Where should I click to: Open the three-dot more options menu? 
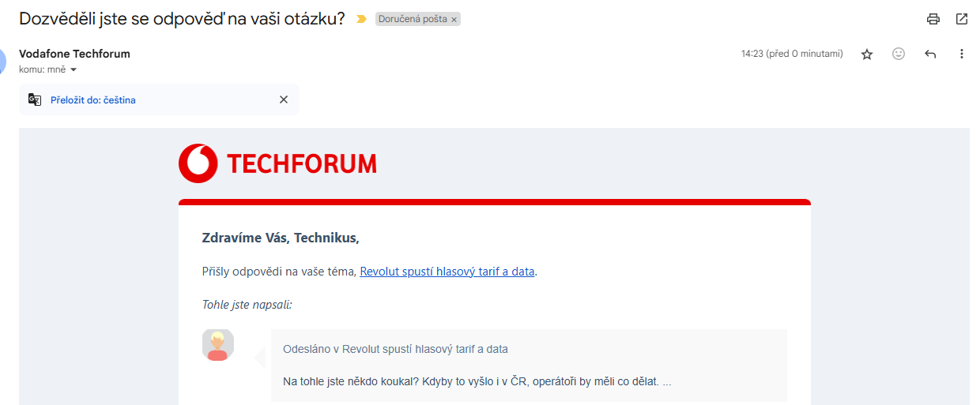click(x=962, y=54)
